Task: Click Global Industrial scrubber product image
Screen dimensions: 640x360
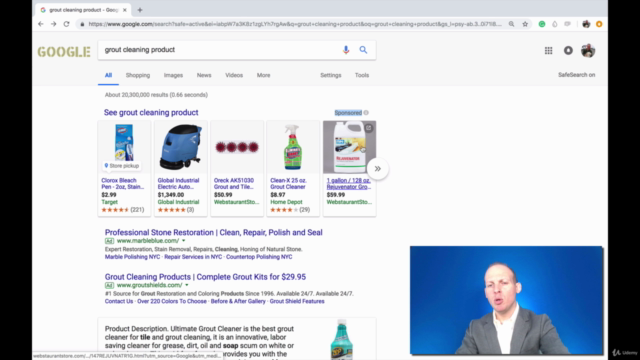Action: [180, 147]
